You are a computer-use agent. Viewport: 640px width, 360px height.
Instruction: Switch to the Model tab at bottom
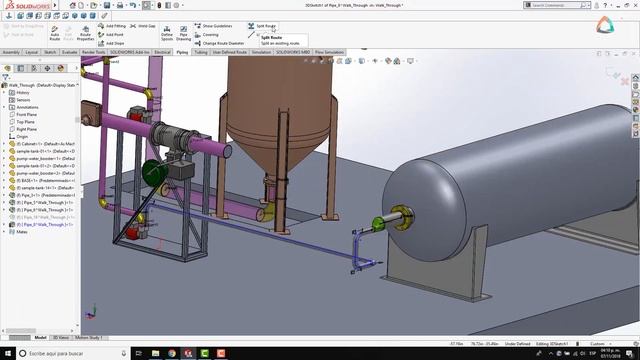[x=40, y=338]
